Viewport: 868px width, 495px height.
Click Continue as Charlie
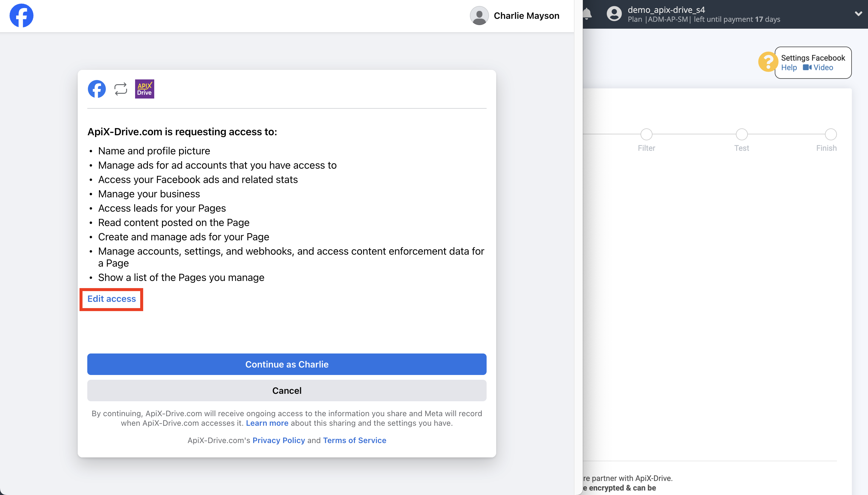tap(287, 364)
